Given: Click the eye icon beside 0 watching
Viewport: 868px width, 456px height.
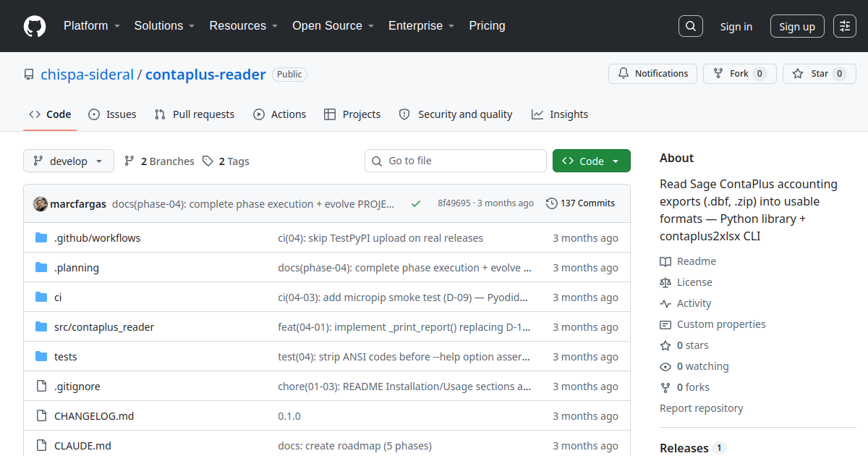Looking at the screenshot, I should coord(665,366).
